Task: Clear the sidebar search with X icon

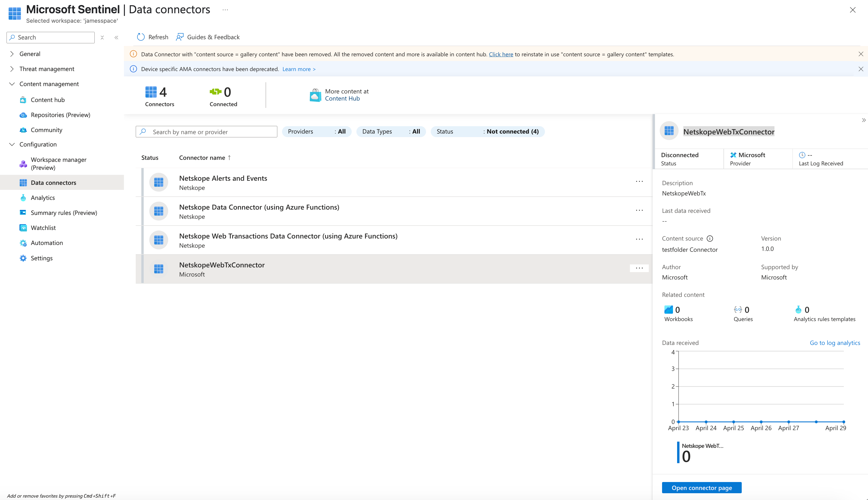Action: tap(102, 37)
